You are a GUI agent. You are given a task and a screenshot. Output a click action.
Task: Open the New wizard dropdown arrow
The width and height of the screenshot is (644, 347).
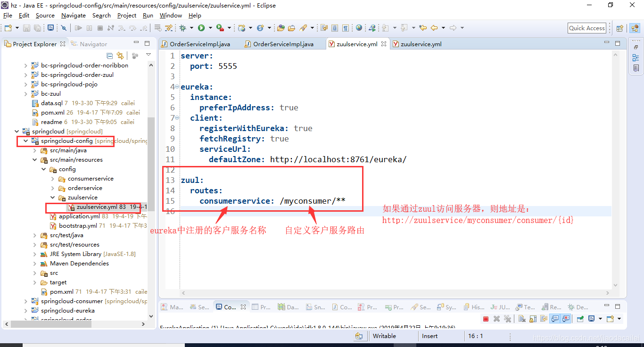(16, 28)
